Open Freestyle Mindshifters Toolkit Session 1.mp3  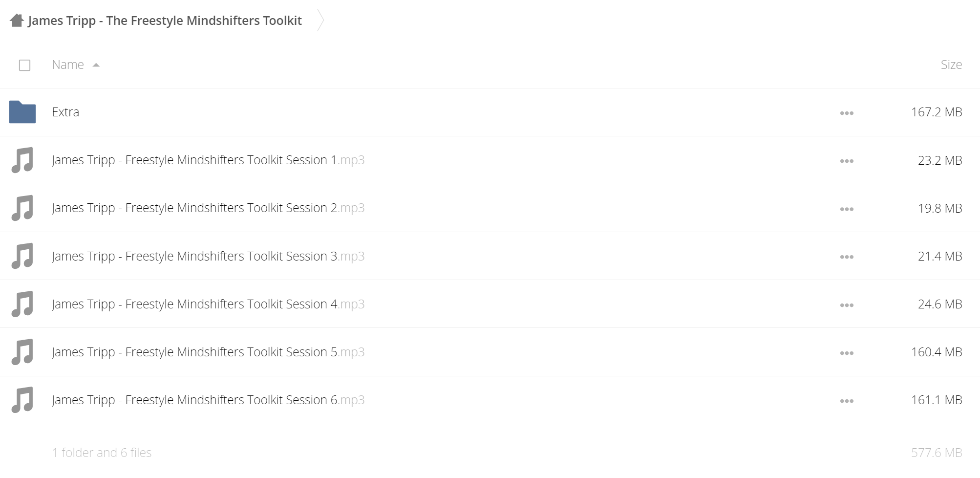pyautogui.click(x=208, y=160)
